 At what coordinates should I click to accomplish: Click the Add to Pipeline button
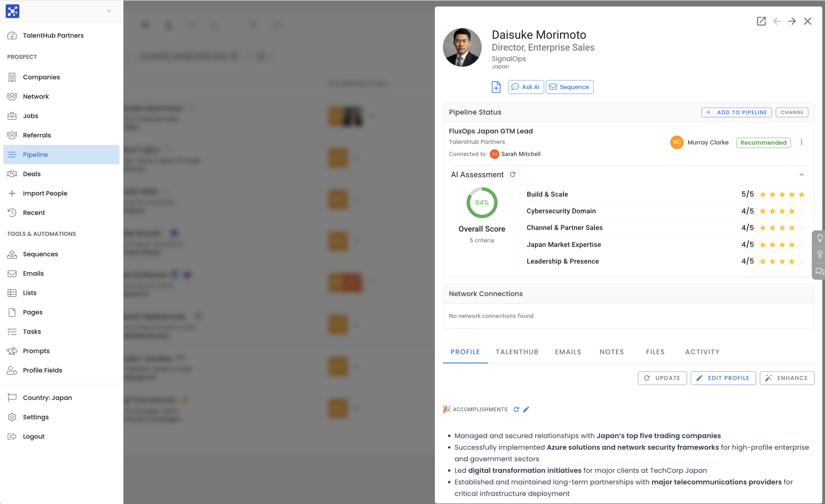736,112
